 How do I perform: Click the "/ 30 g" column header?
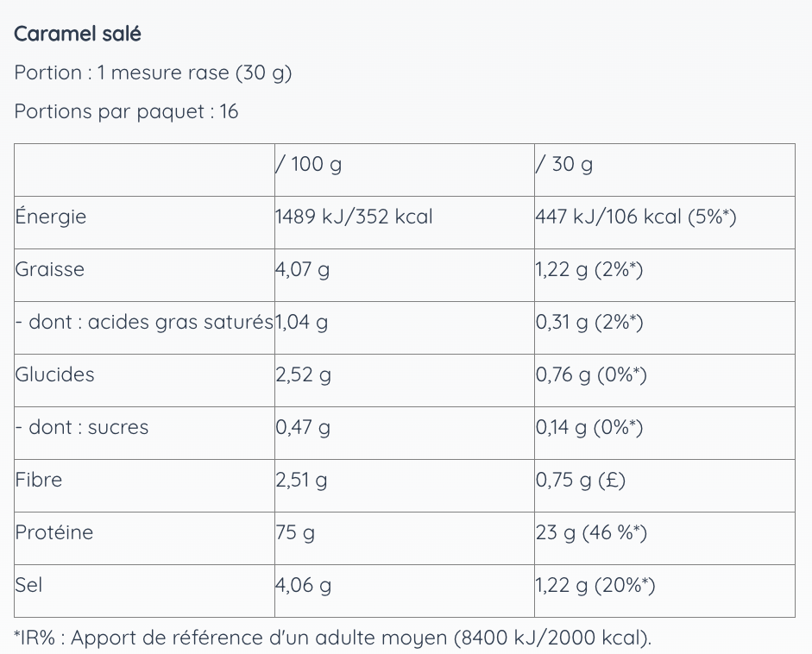[x=564, y=164]
